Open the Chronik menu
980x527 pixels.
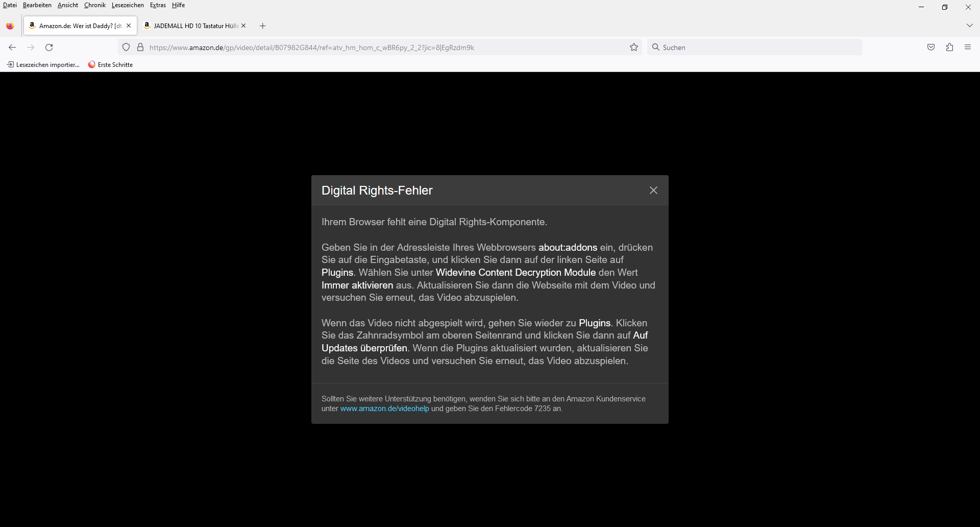click(x=95, y=5)
